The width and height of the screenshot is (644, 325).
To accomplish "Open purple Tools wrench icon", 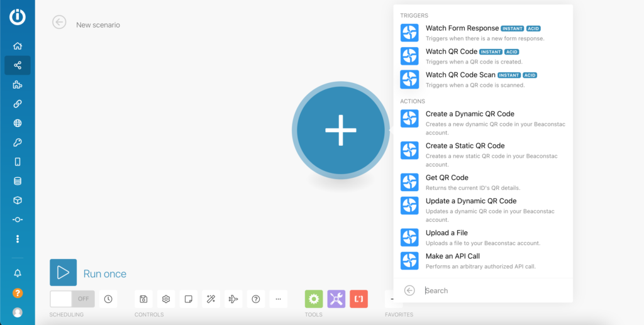I will 336,299.
